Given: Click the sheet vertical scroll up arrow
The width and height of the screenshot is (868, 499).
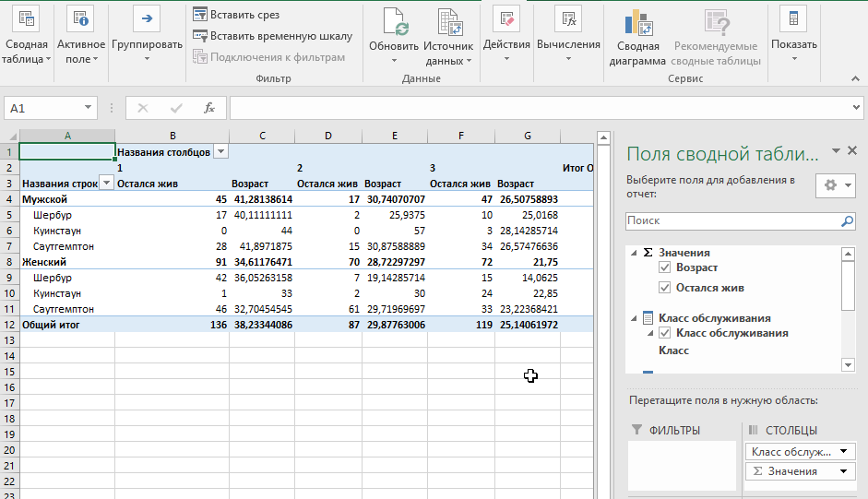Looking at the screenshot, I should tap(603, 137).
